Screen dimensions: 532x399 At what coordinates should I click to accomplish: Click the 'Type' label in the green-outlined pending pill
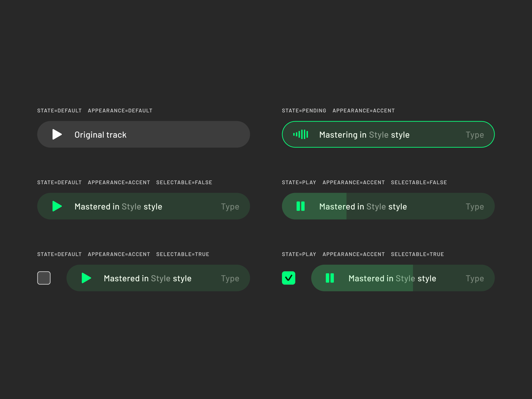(475, 135)
